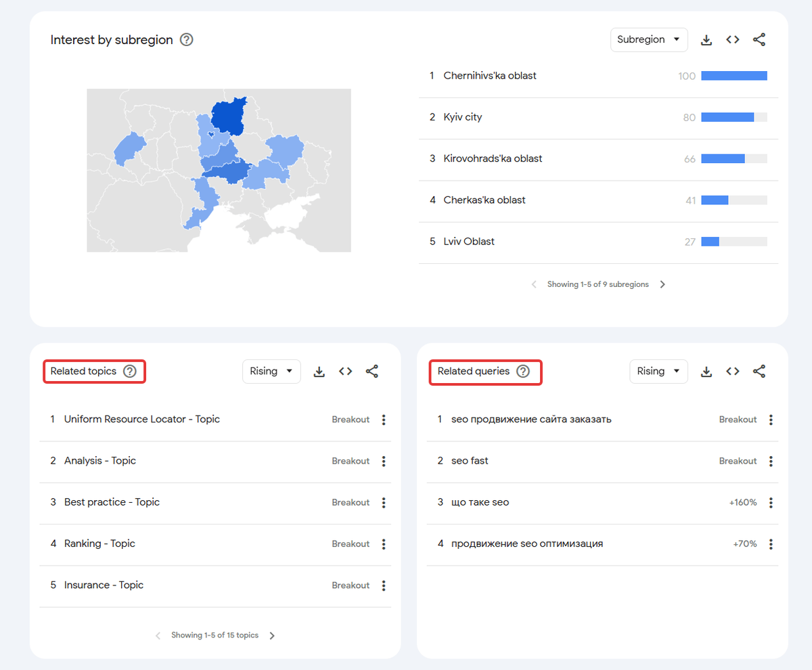Open more options for Insurance topic
Screen dimensions: 812x670
point(384,585)
